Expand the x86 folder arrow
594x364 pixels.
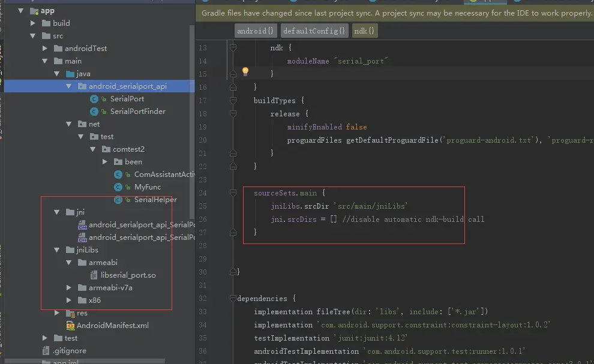click(x=69, y=300)
